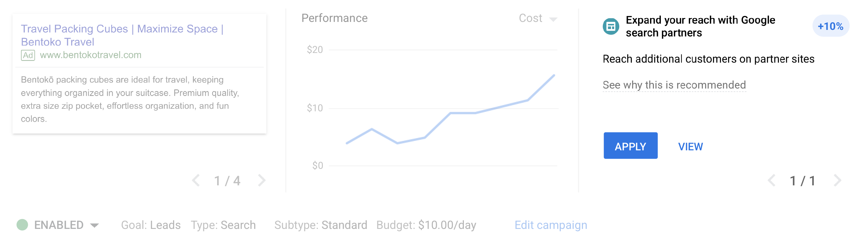The height and width of the screenshot is (242, 868).
Task: Open the Edit campaign link
Action: (551, 225)
